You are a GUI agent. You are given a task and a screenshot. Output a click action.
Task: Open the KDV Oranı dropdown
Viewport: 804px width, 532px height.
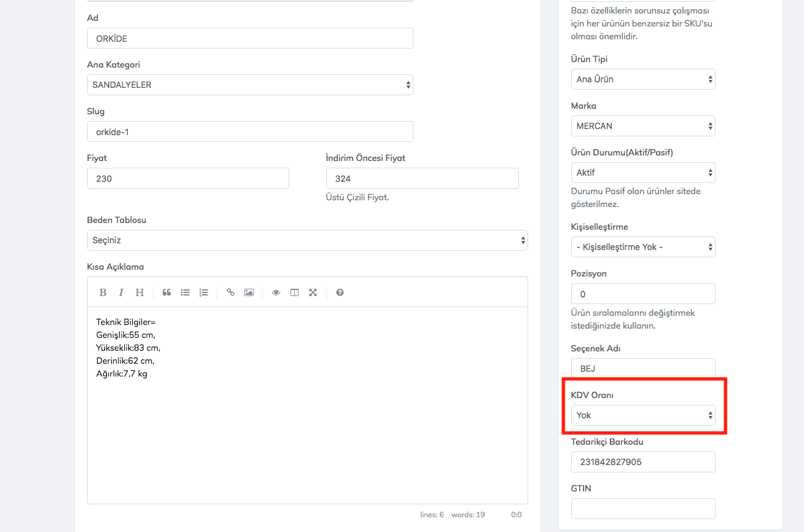(x=642, y=415)
